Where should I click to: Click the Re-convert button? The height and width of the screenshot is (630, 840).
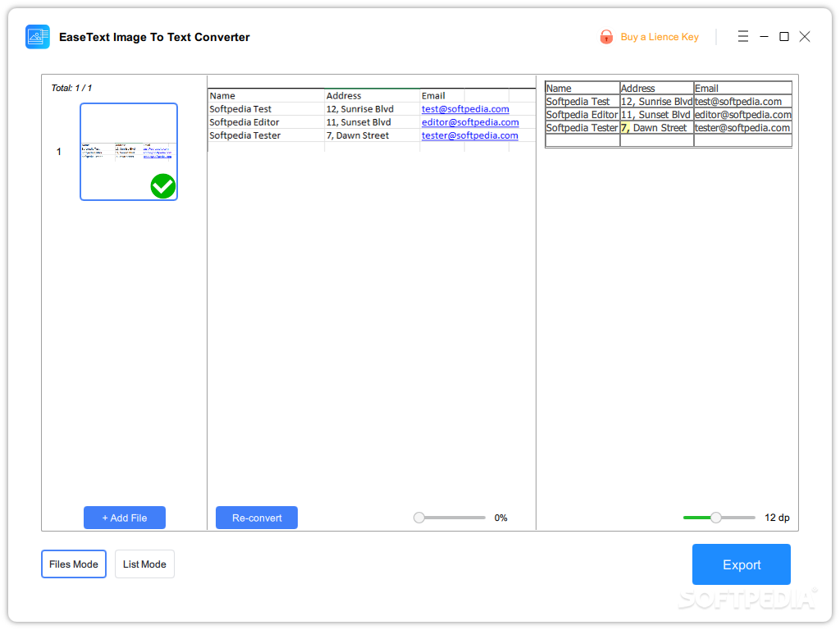tap(257, 518)
